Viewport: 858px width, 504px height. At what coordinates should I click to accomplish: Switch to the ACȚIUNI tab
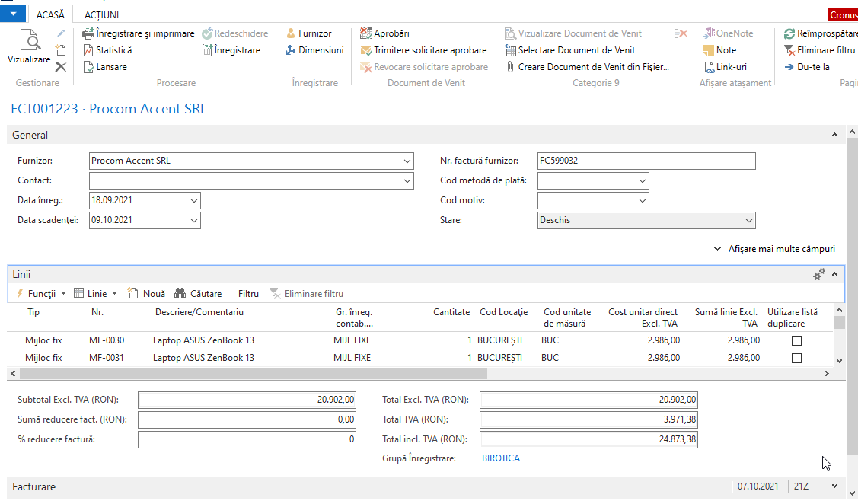101,14
